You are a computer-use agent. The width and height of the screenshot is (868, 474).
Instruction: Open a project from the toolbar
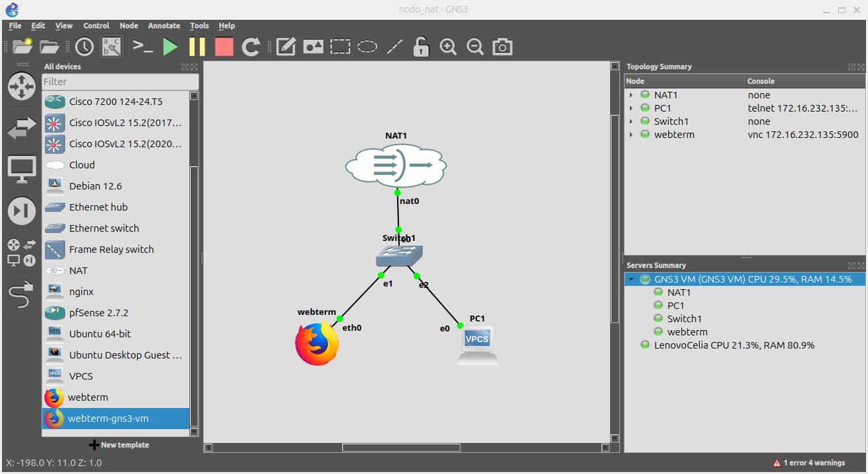49,46
